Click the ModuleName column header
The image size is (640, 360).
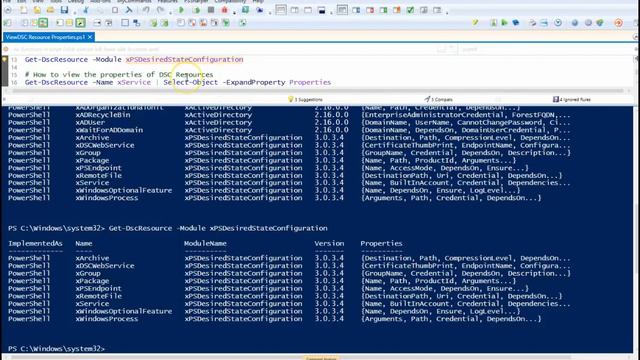[205, 243]
